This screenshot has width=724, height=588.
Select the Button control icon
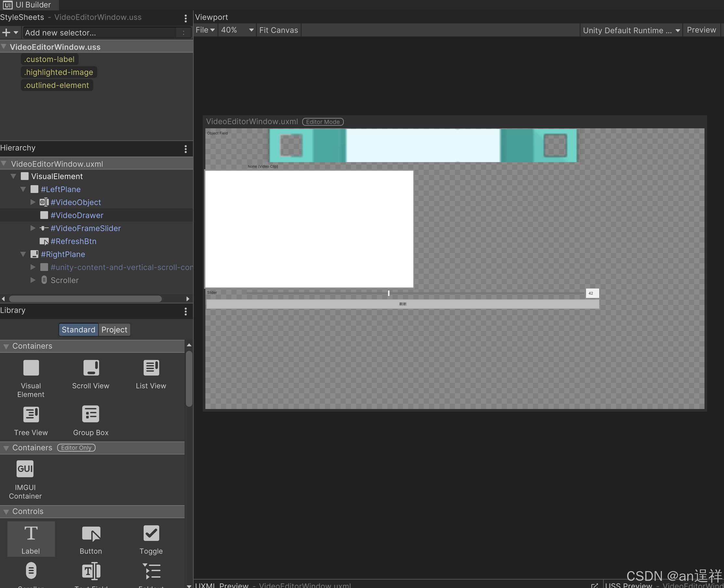coord(90,539)
